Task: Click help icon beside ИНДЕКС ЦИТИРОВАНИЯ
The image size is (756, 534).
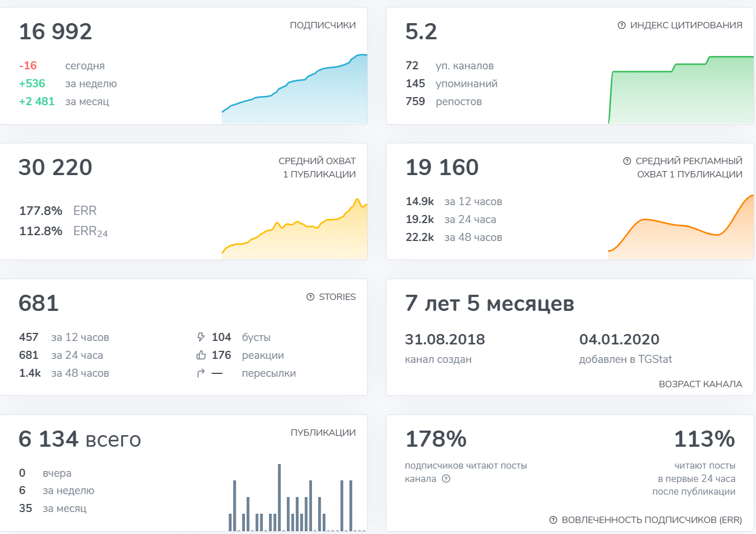Action: click(x=621, y=25)
